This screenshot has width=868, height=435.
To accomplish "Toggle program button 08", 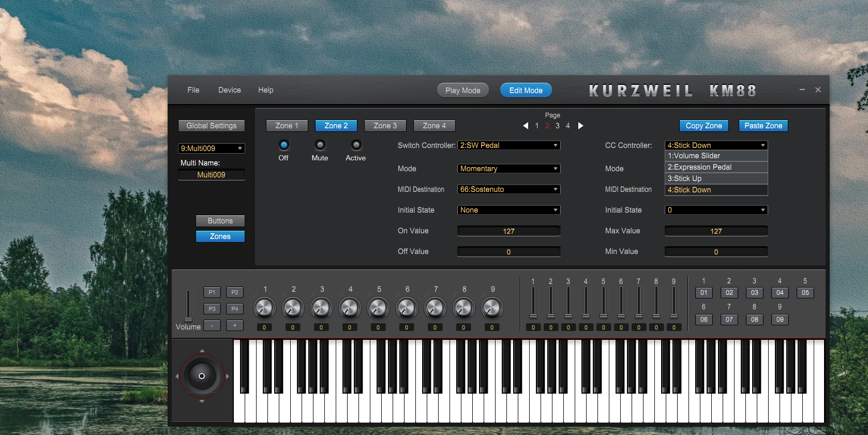I will coord(755,320).
